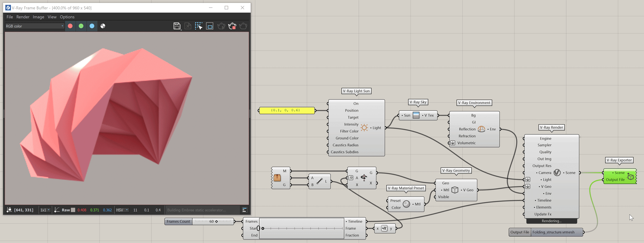Click the Visible input on V-Ray Geometry
The width and height of the screenshot is (644, 243).
tap(443, 197)
